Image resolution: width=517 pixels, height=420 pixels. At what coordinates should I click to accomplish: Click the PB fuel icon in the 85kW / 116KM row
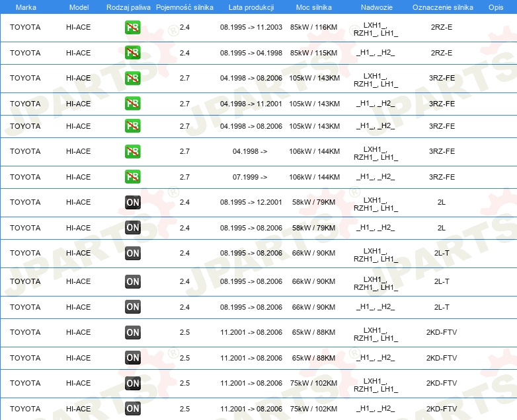point(132,27)
